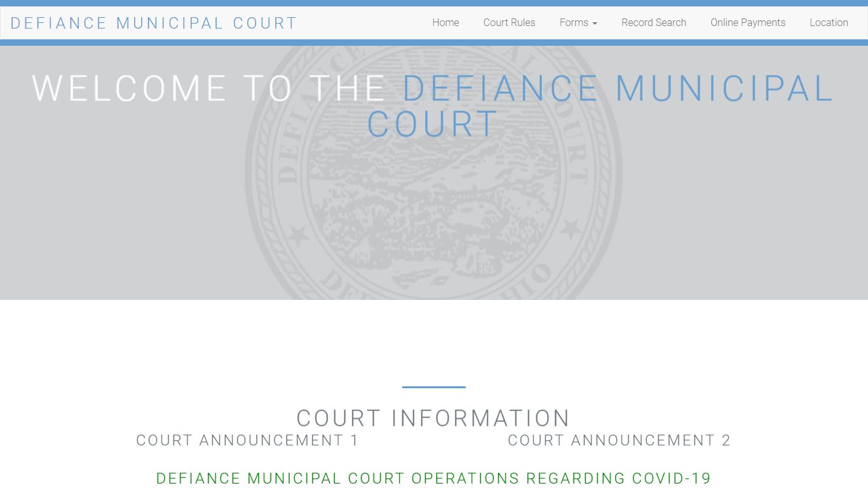Click the COVID-19 operations notice text
The width and height of the screenshot is (868, 488).
433,478
